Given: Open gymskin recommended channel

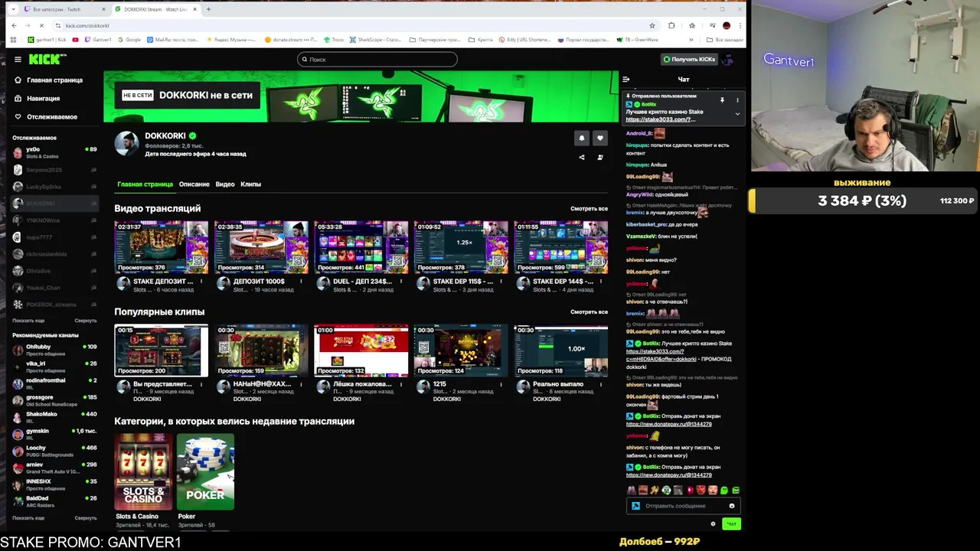Looking at the screenshot, I should (54, 434).
